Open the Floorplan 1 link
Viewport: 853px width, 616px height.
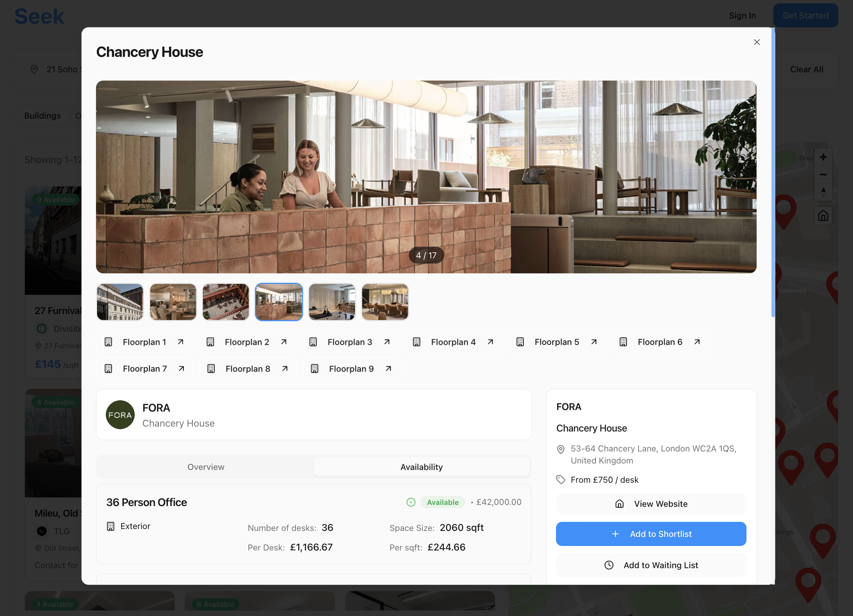pyautogui.click(x=145, y=342)
